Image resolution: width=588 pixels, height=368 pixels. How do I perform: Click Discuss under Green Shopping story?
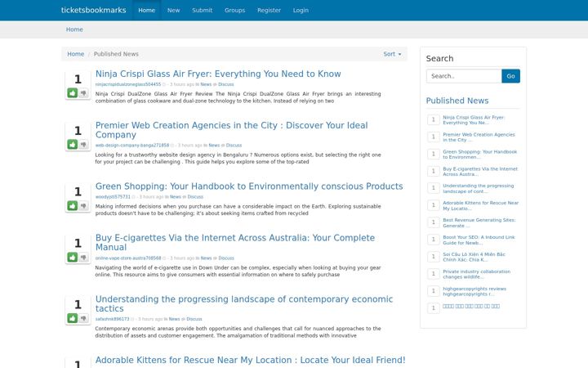point(195,197)
